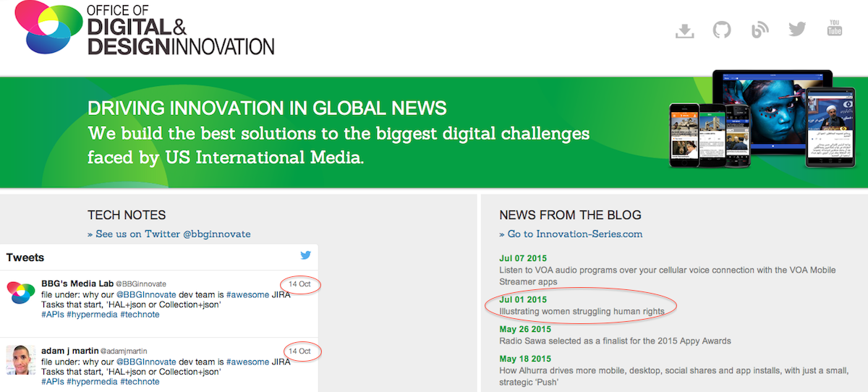
Task: Open 14 Oct timestamp on adam j martin tweet
Action: (299, 351)
